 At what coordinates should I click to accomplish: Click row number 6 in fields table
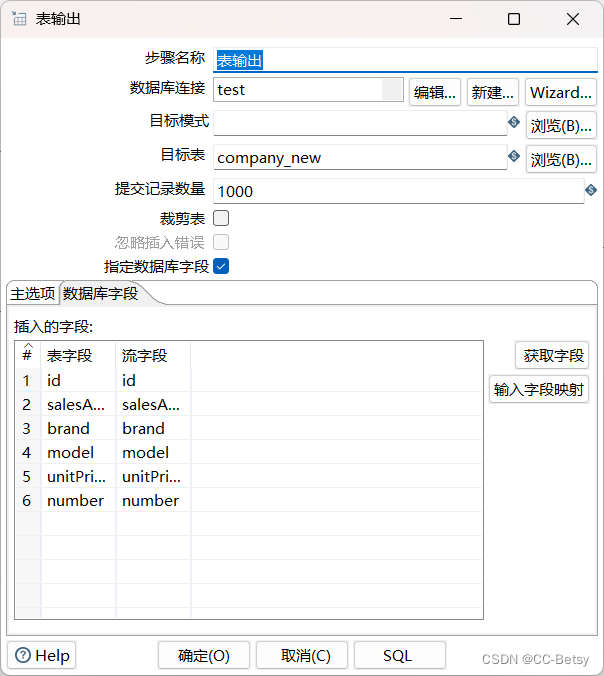coord(28,500)
